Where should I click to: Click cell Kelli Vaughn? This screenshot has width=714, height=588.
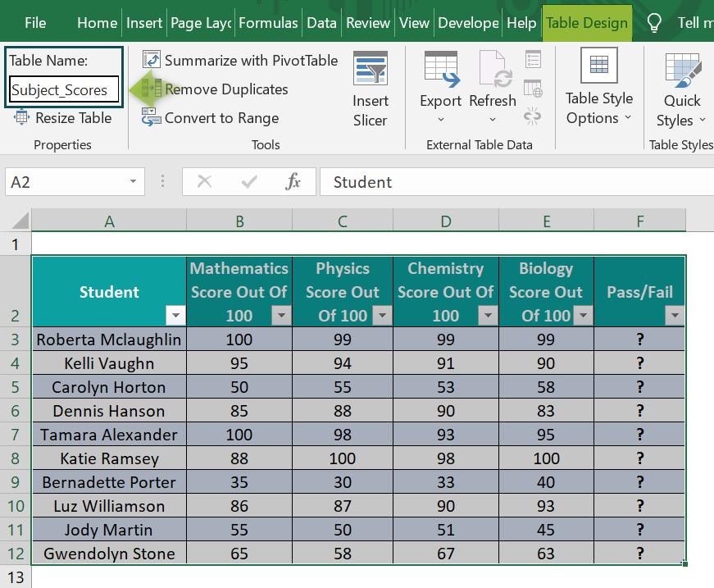tap(109, 363)
